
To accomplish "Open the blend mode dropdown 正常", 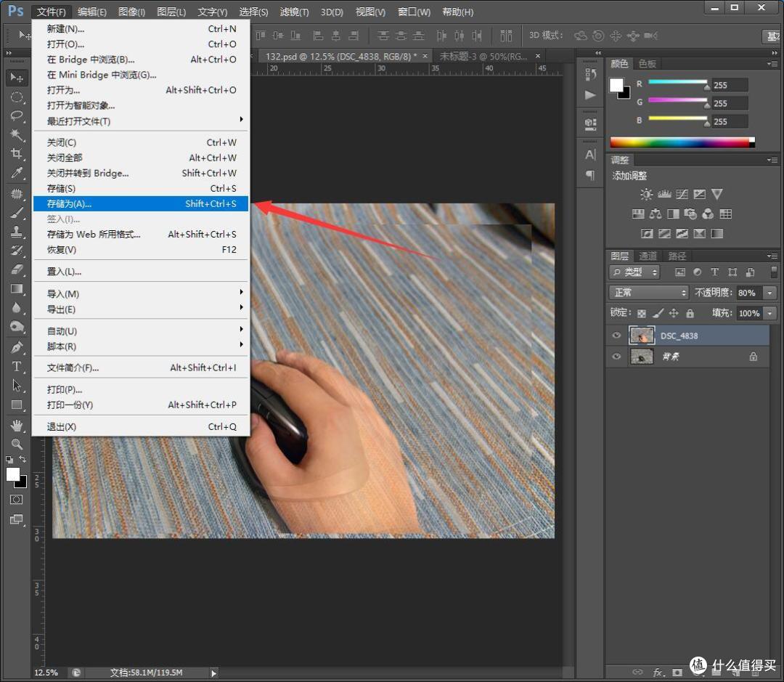I will pyautogui.click(x=649, y=292).
